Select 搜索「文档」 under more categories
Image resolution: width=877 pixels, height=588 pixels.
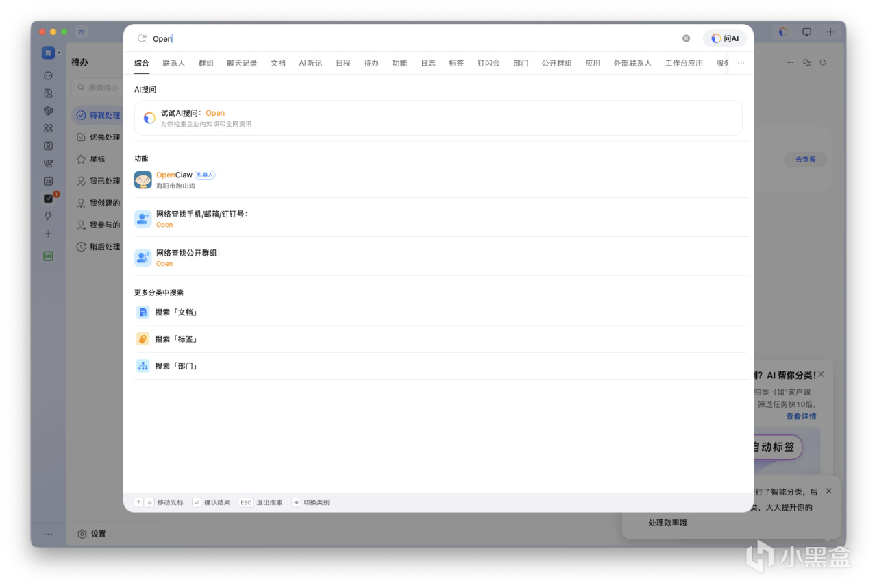click(x=438, y=312)
